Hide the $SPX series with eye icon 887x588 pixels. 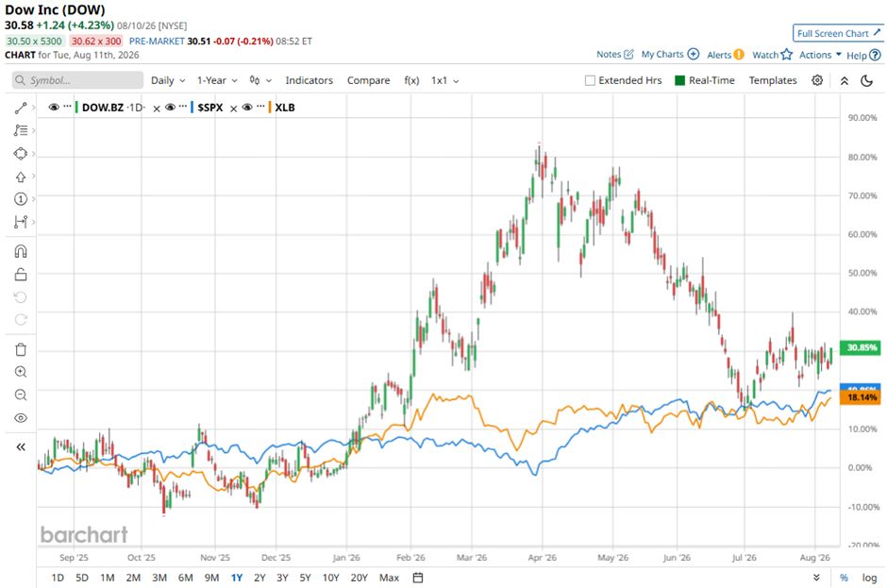tap(170, 107)
